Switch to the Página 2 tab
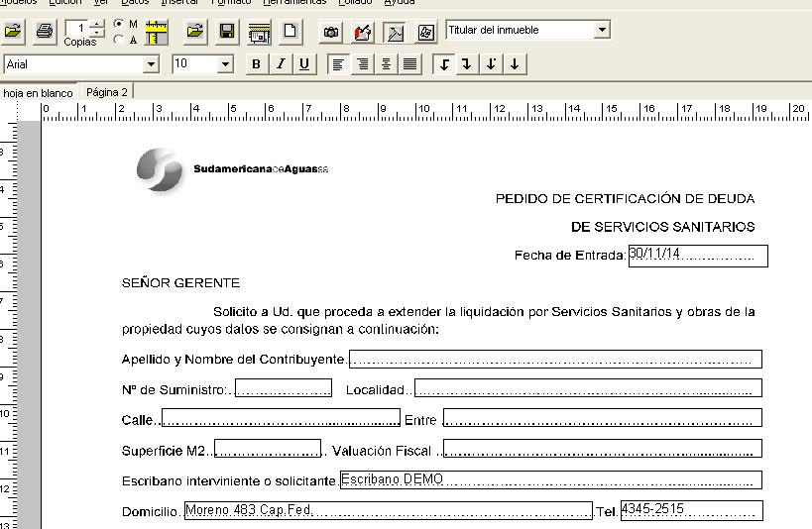812x529 pixels. tap(107, 92)
